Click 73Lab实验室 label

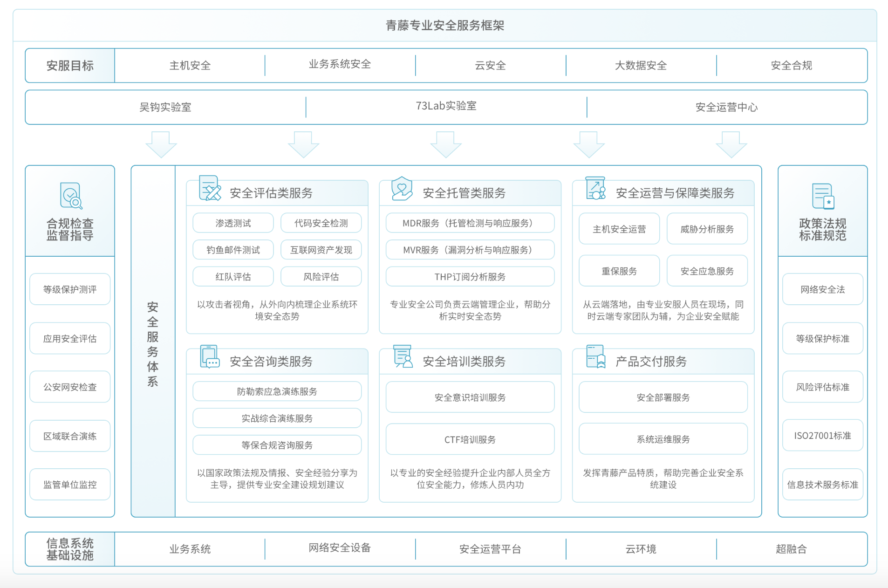coord(446,106)
